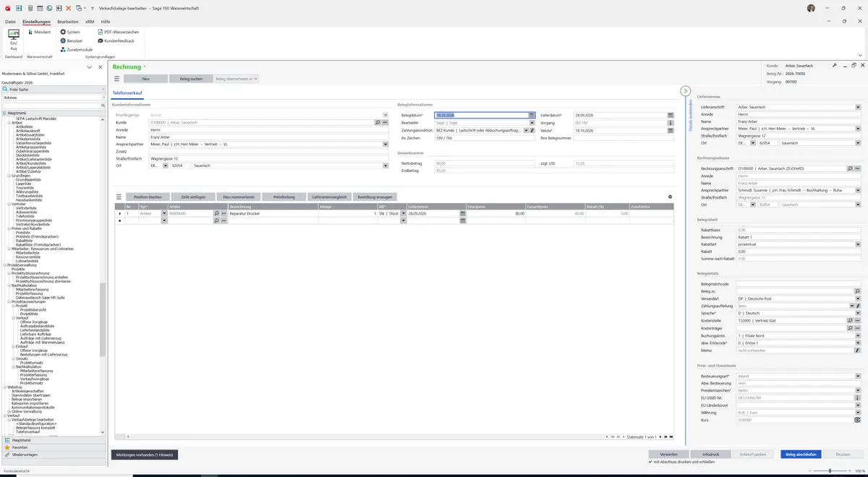The width and height of the screenshot is (868, 477).
Task: Search Rechnungsanschrift with magnifier icon
Action: pyautogui.click(x=850, y=168)
